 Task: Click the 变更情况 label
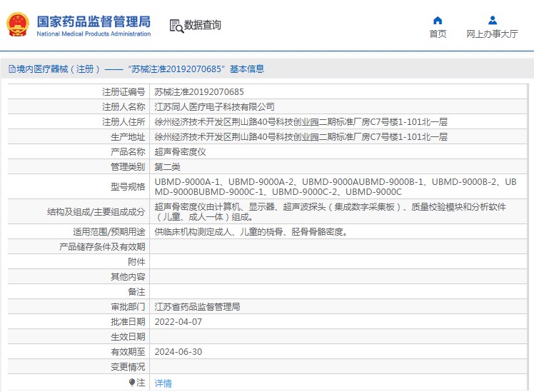(128, 367)
